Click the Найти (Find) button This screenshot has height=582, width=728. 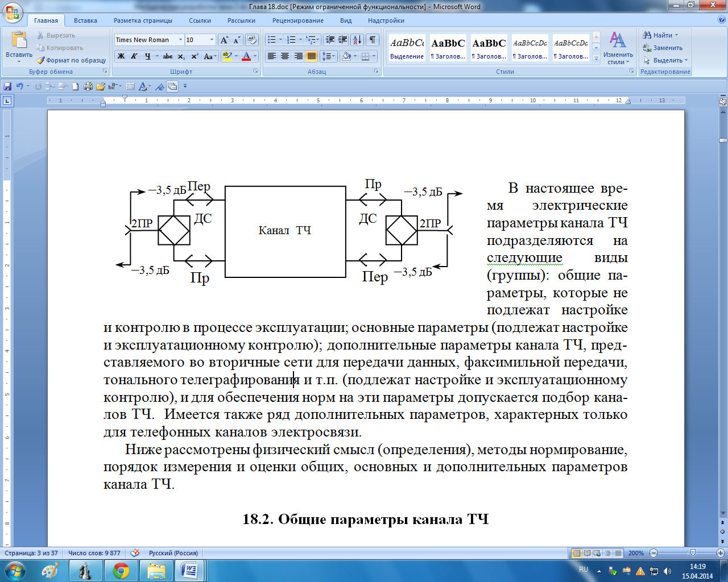(660, 35)
